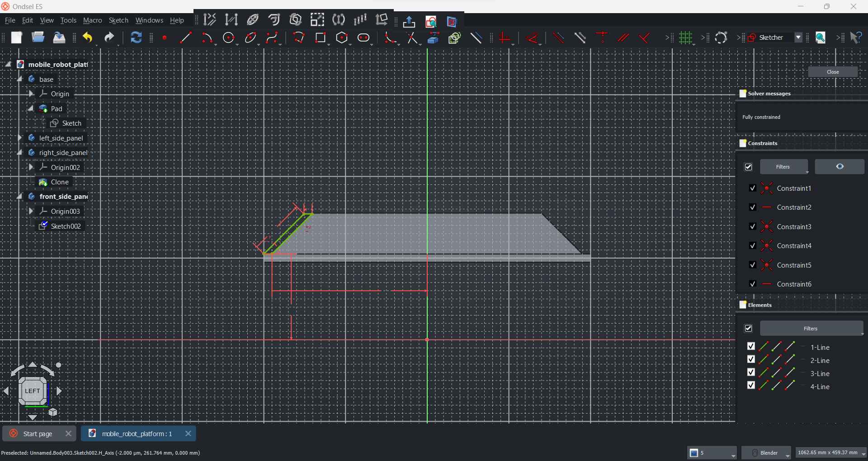This screenshot has width=868, height=461.
Task: Select the Create Point tool
Action: click(165, 38)
